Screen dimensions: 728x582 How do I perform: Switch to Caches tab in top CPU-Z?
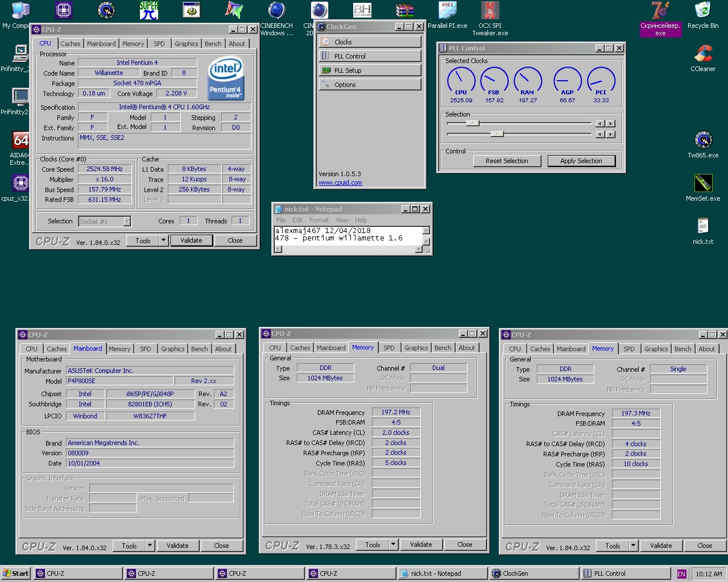coord(71,44)
